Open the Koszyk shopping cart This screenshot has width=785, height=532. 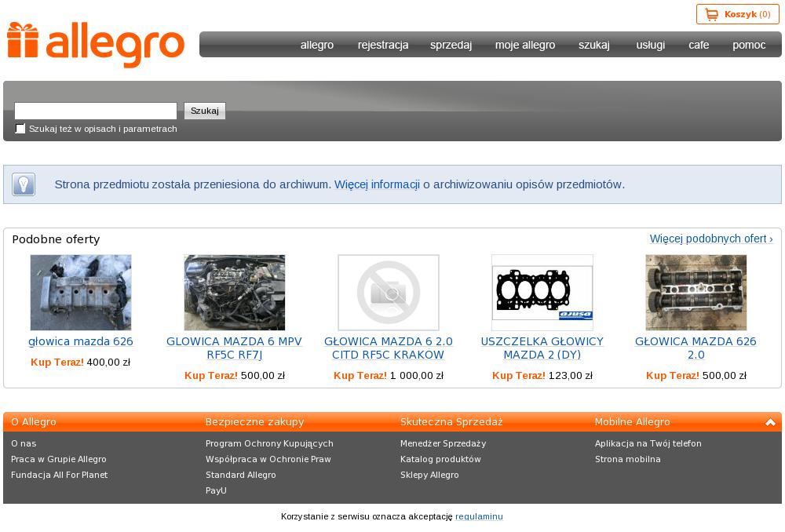point(737,14)
